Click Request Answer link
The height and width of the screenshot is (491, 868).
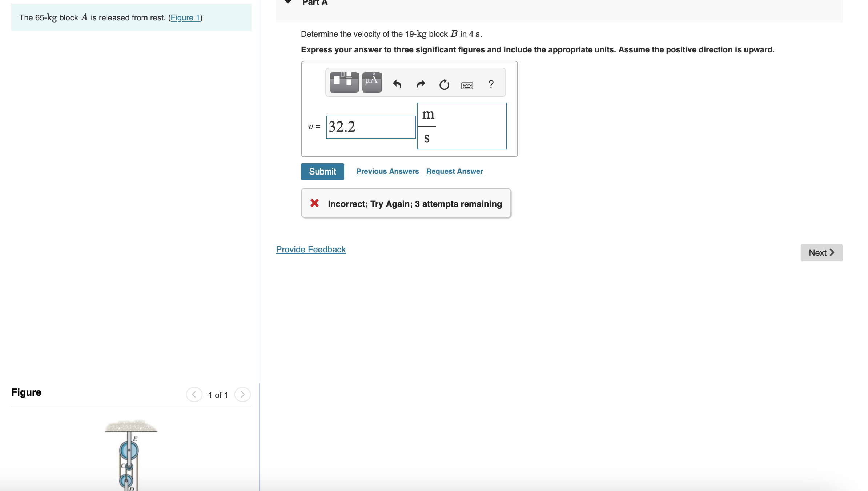tap(454, 171)
